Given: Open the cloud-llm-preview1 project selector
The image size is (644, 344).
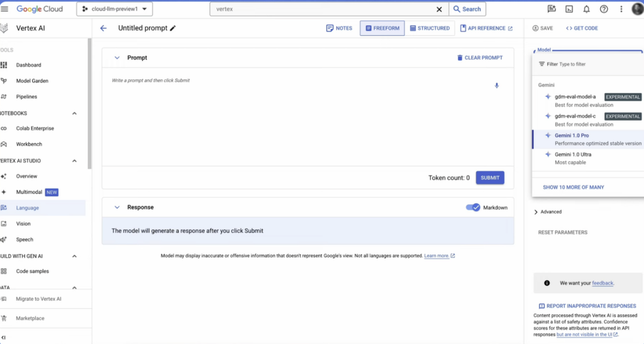Looking at the screenshot, I should (x=114, y=9).
